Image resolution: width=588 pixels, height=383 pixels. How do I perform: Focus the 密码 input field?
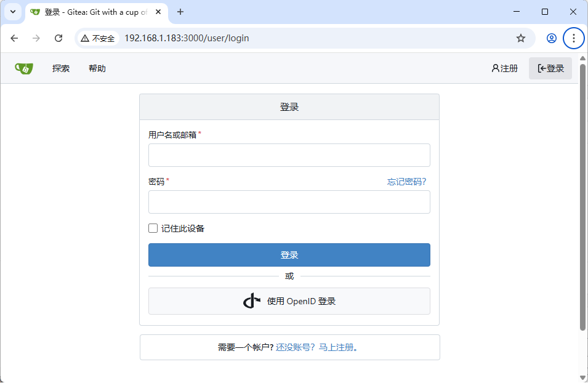[289, 202]
